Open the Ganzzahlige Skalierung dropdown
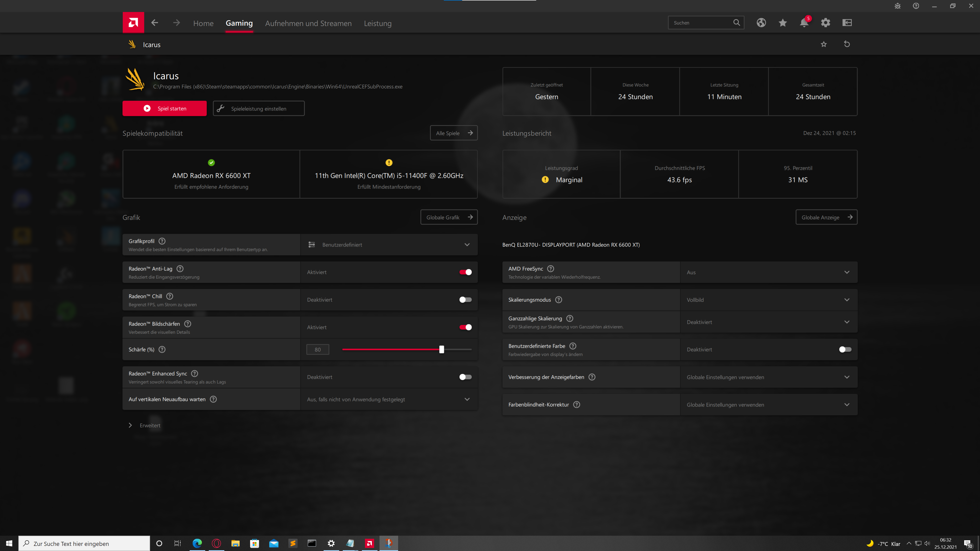 pyautogui.click(x=768, y=322)
